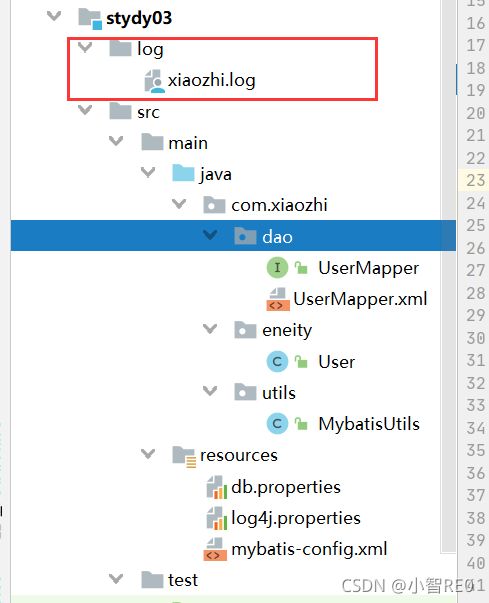Screen dimensions: 489x603
Task: Click the public lock badge beside MybatisUtils
Action: [x=301, y=423]
